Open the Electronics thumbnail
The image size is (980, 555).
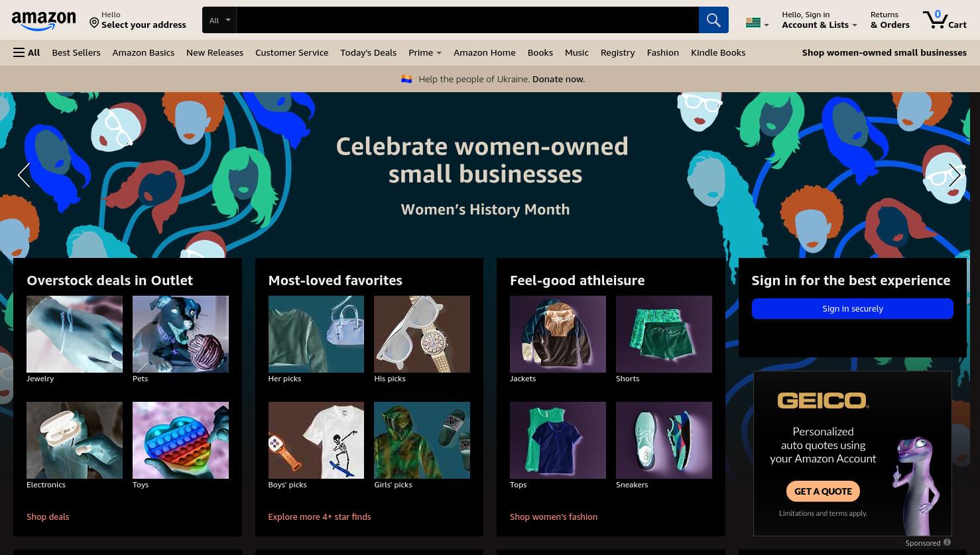[74, 440]
